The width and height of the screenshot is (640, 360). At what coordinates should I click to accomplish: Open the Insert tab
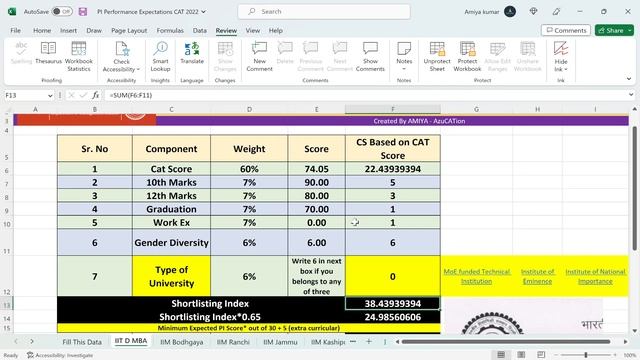69,30
